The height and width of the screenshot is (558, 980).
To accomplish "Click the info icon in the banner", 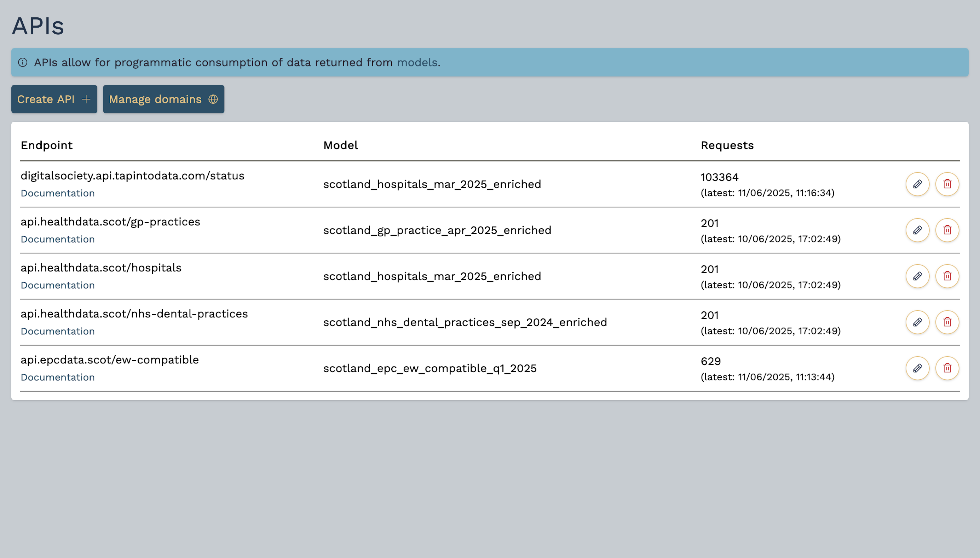I will pyautogui.click(x=23, y=63).
